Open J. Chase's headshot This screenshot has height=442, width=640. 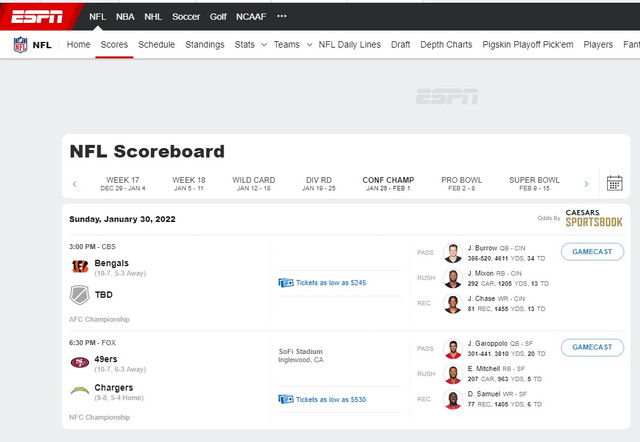(x=453, y=304)
